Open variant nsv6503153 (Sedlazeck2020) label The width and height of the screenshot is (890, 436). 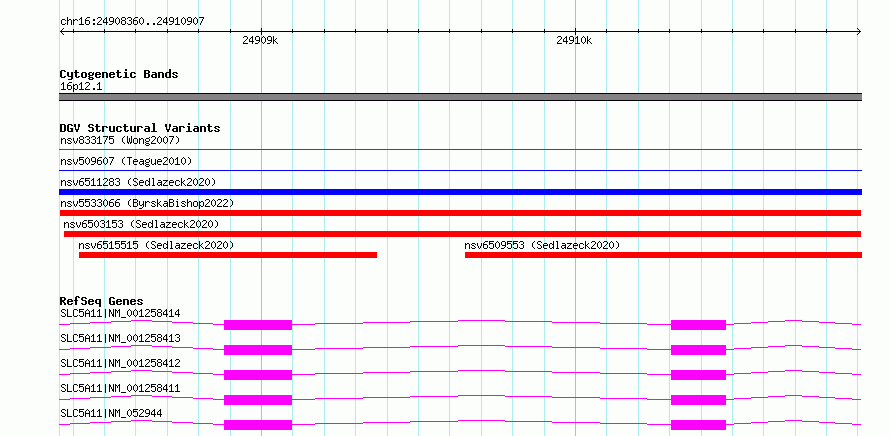(141, 224)
